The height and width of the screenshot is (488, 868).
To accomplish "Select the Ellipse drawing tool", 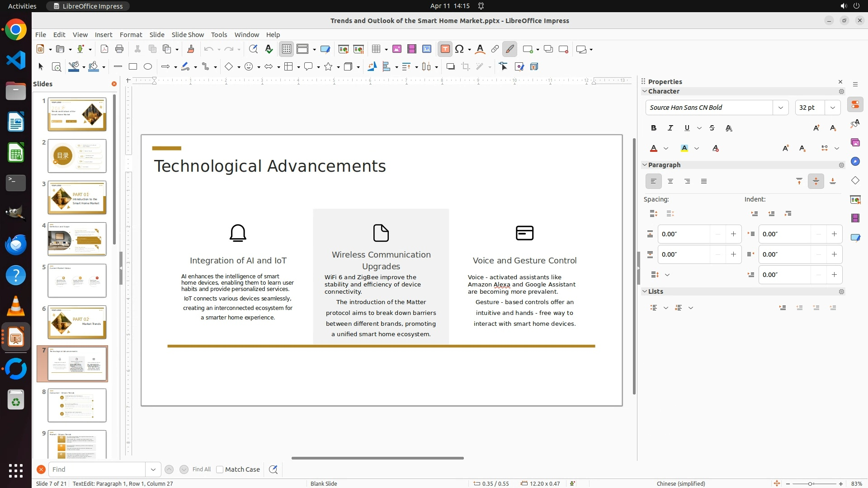I will [x=148, y=67].
